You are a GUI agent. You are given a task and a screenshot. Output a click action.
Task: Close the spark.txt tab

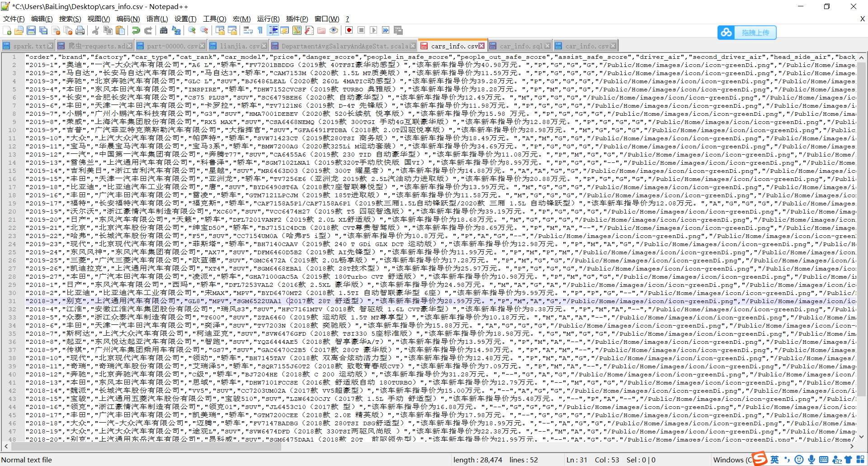[50, 46]
